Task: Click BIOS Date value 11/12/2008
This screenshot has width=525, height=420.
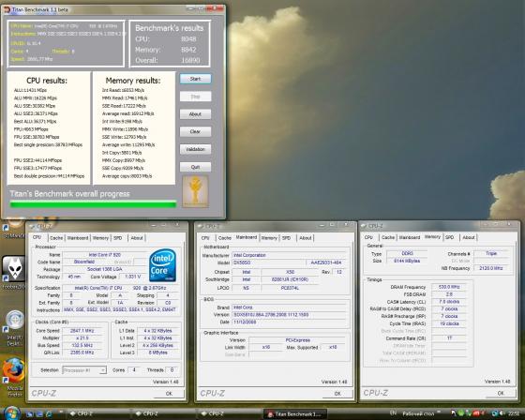Action: tap(289, 322)
